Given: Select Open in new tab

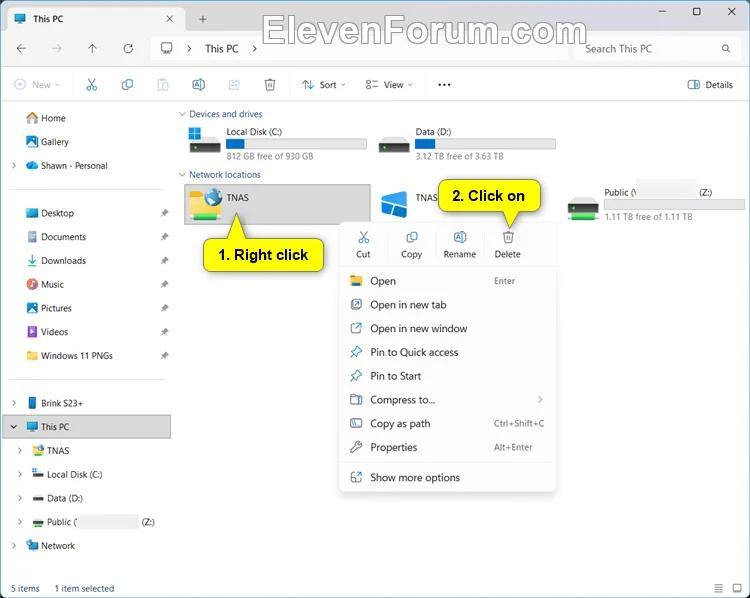Looking at the screenshot, I should (x=448, y=305).
